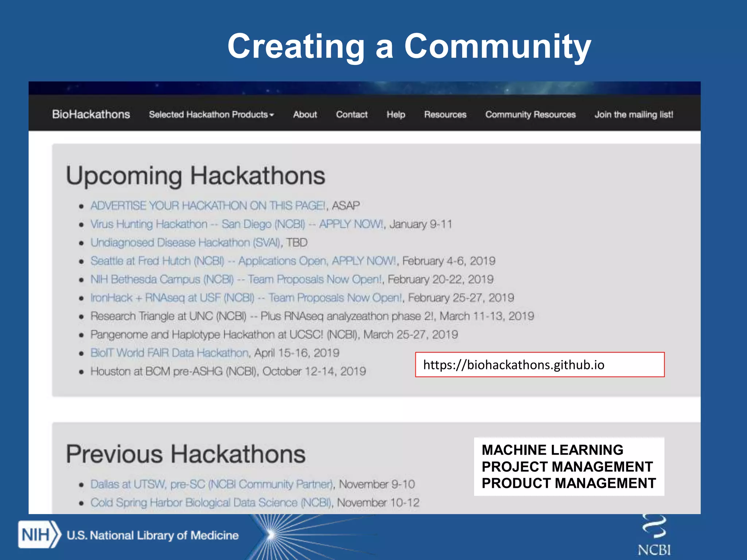The width and height of the screenshot is (747, 560).
Task: Click the NCBI logo icon
Action: click(654, 535)
